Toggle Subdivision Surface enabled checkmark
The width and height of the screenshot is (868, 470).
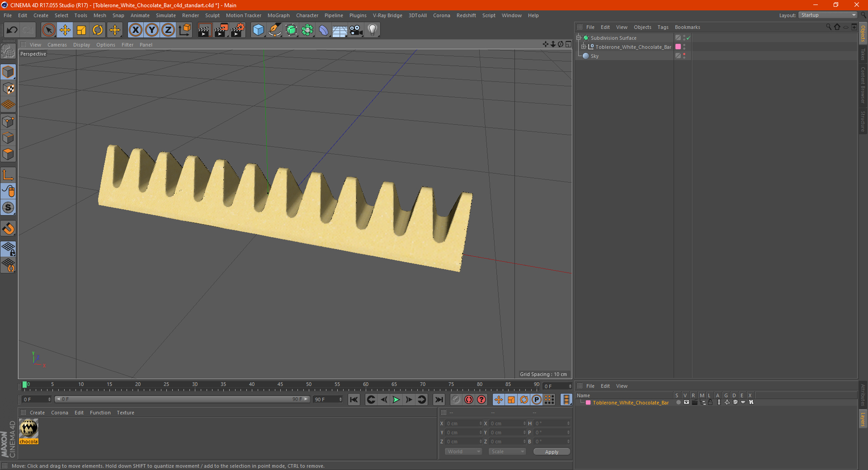pos(689,38)
